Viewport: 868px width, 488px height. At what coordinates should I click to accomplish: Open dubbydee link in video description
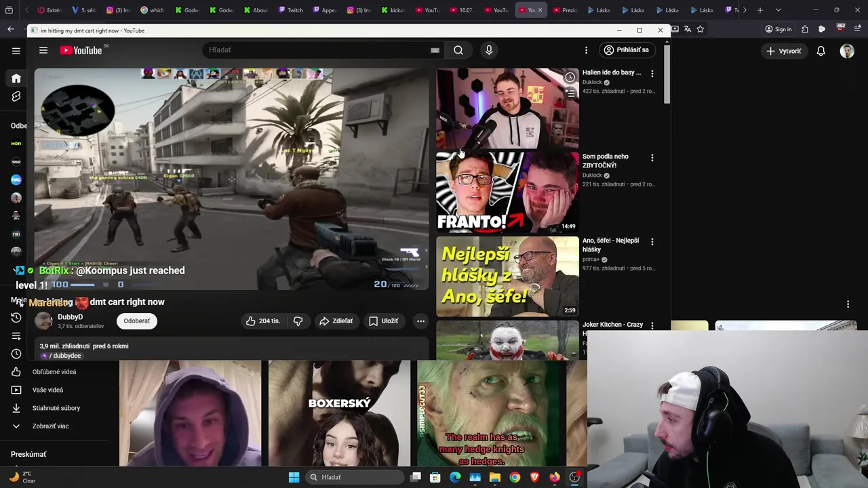coord(62,356)
